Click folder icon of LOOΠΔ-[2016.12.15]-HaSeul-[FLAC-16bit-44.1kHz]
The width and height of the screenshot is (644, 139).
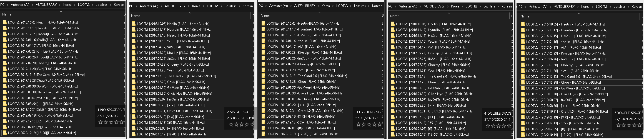[x=263, y=35]
